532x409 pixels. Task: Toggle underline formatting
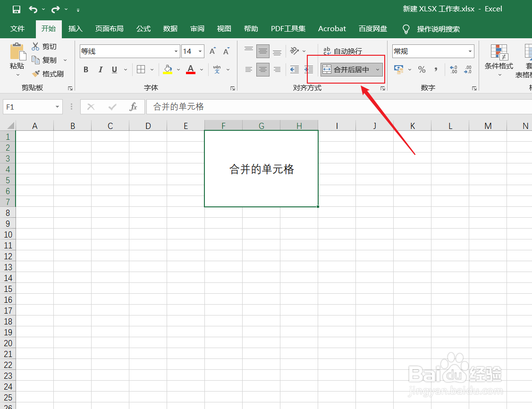click(114, 69)
